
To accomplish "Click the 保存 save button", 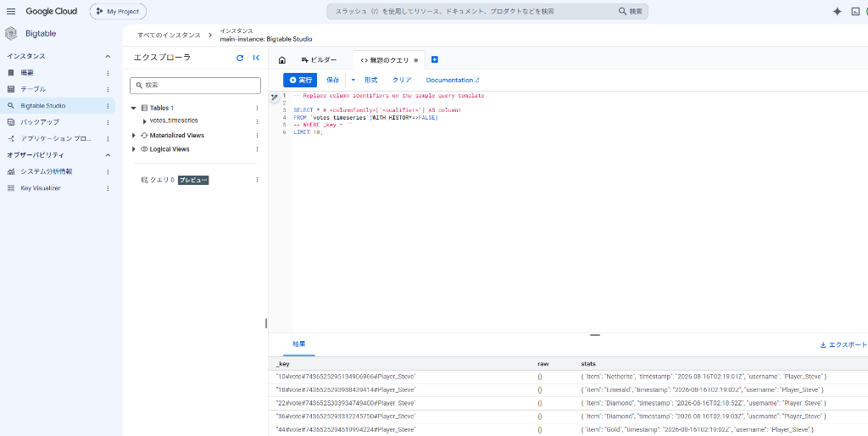I will [x=332, y=81].
